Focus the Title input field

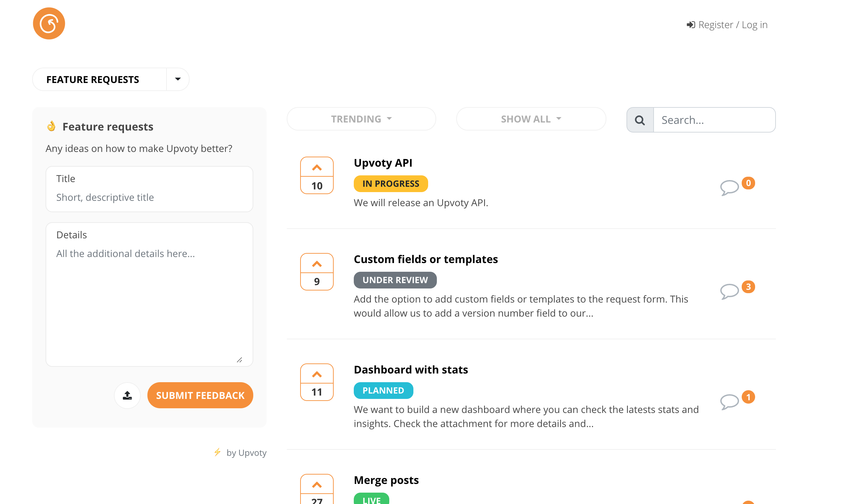point(149,197)
